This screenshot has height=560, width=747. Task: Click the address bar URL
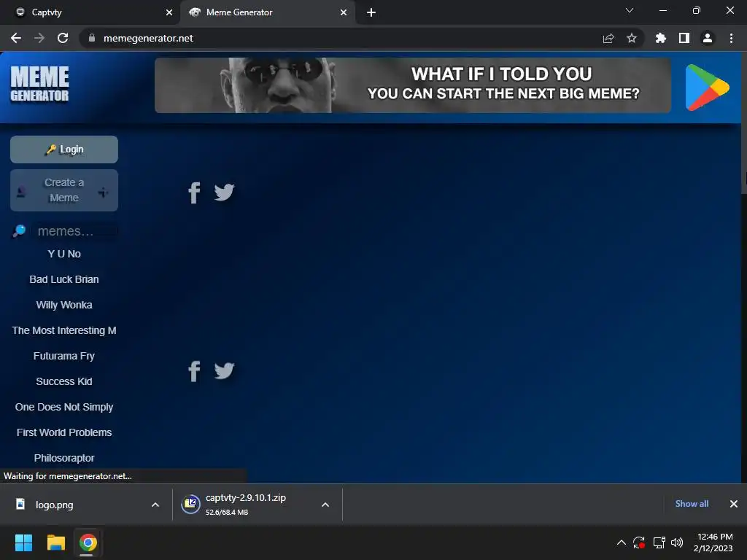148,38
